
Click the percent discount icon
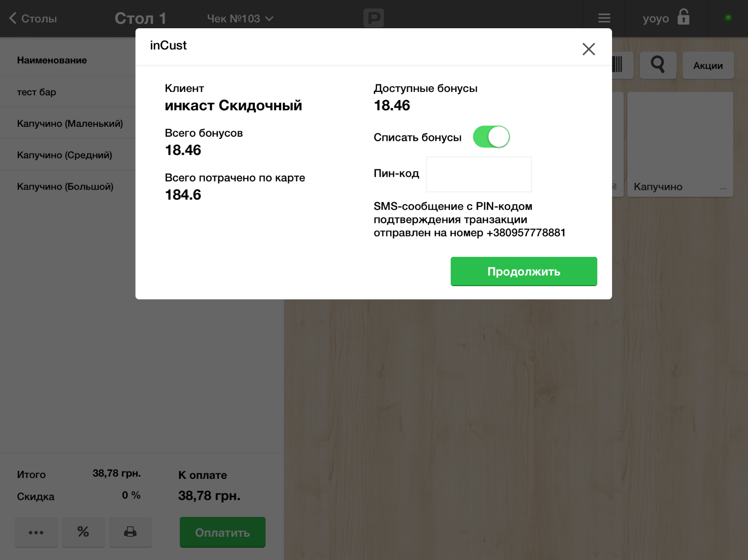click(x=83, y=532)
